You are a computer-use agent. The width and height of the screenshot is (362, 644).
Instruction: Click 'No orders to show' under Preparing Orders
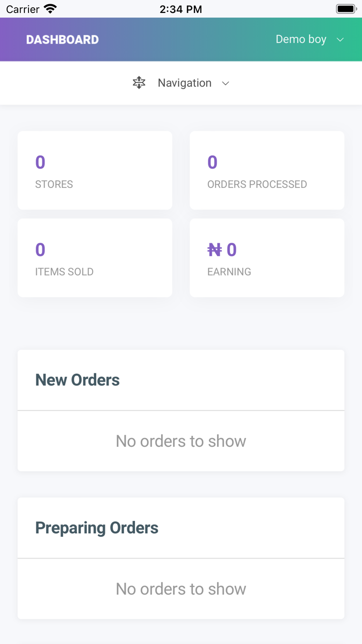point(181,589)
